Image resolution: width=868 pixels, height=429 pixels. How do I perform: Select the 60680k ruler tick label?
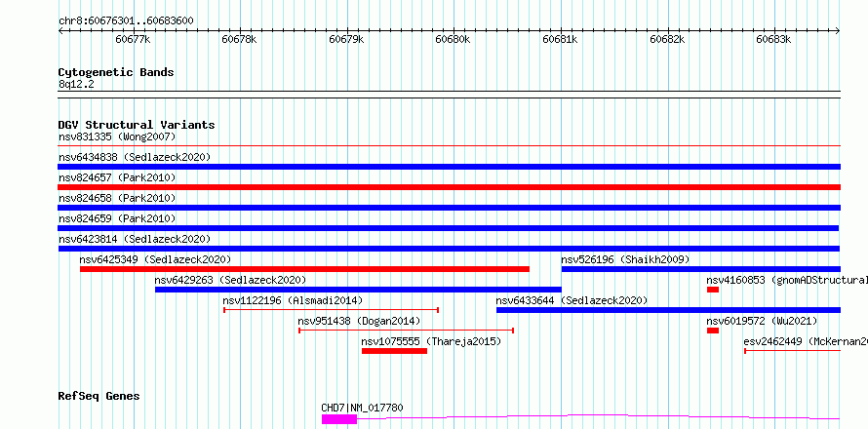pyautogui.click(x=453, y=39)
